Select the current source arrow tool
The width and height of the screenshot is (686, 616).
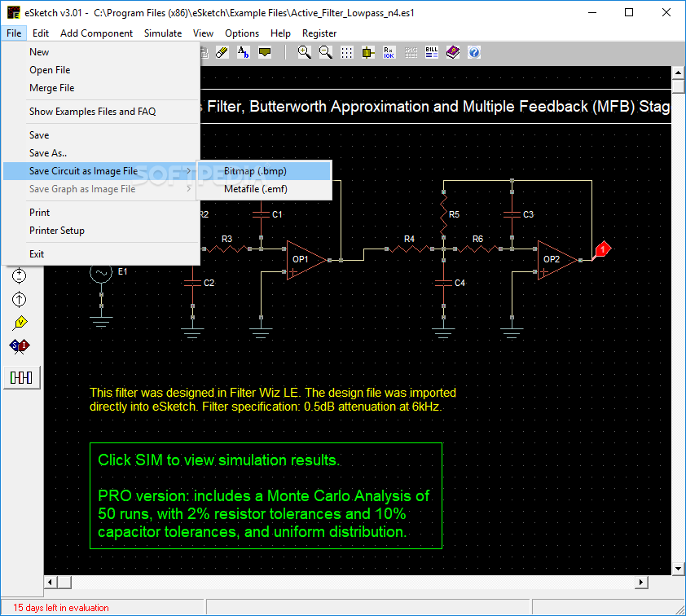point(20,299)
